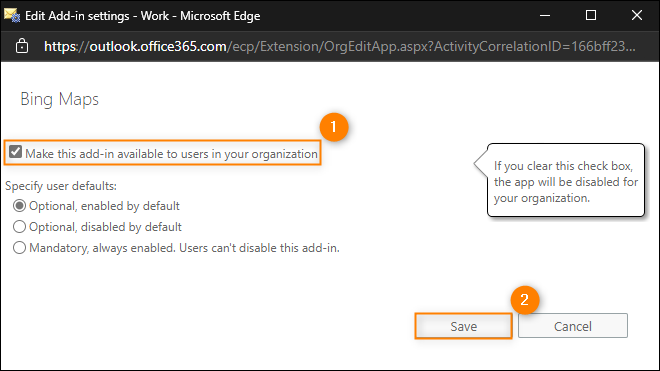Click the orange step 2 marker
660x371 pixels.
(524, 300)
